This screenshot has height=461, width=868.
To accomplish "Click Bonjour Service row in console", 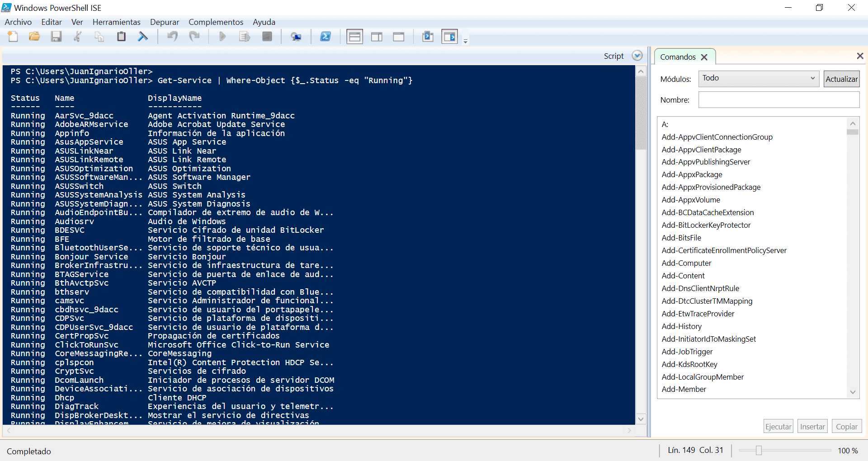I will tap(118, 257).
